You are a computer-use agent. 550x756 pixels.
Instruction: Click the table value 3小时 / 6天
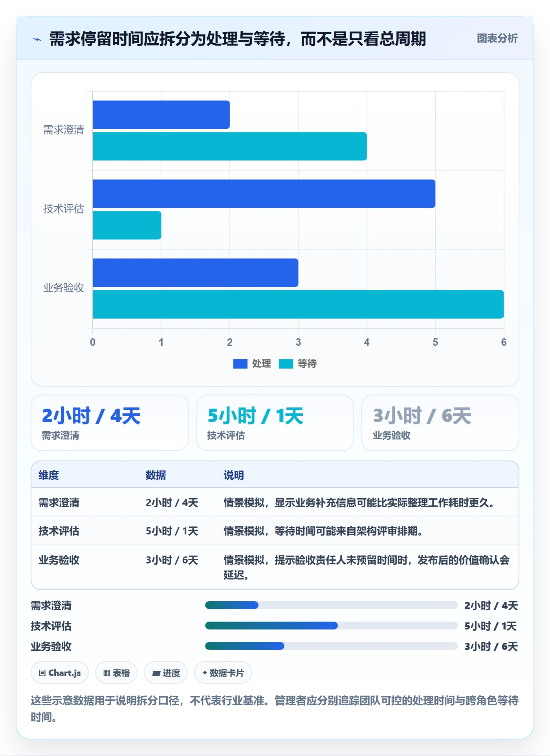coord(172,560)
